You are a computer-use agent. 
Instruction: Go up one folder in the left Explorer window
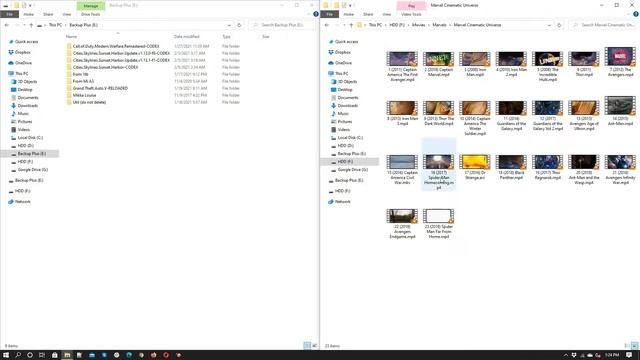click(x=31, y=25)
